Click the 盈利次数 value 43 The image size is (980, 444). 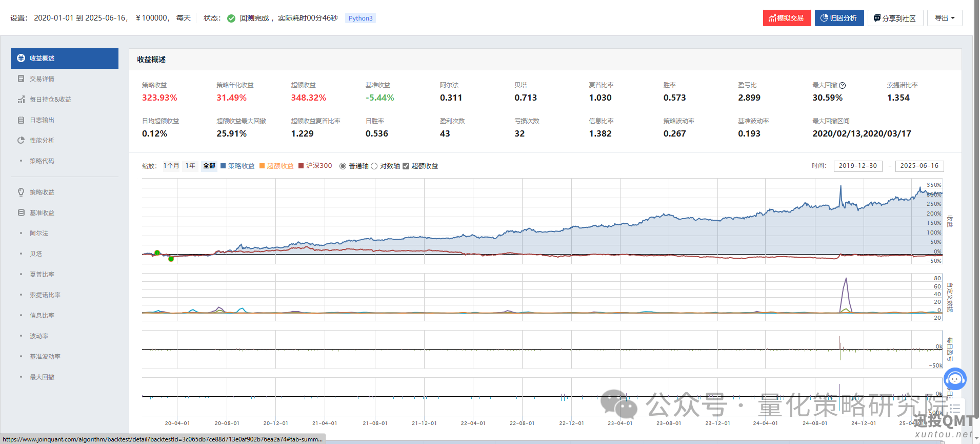445,133
